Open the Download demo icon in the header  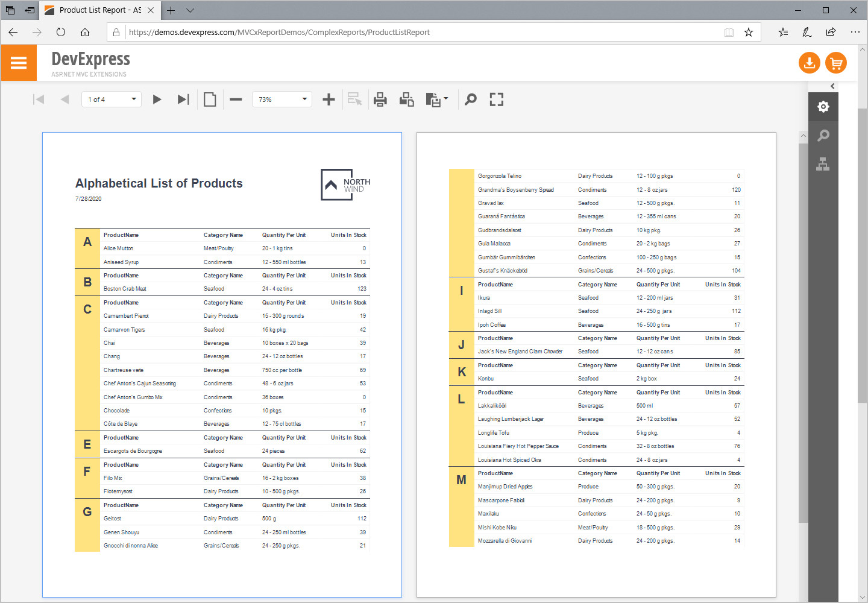809,62
